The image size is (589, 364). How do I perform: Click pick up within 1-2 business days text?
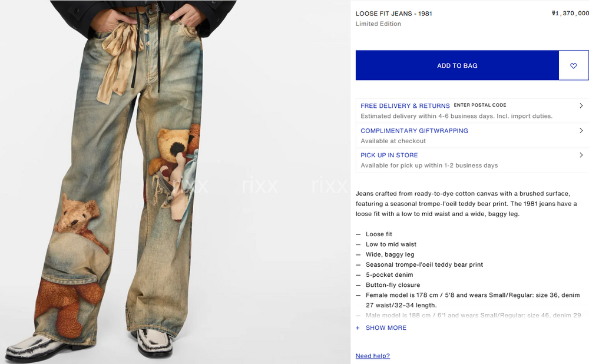click(429, 166)
